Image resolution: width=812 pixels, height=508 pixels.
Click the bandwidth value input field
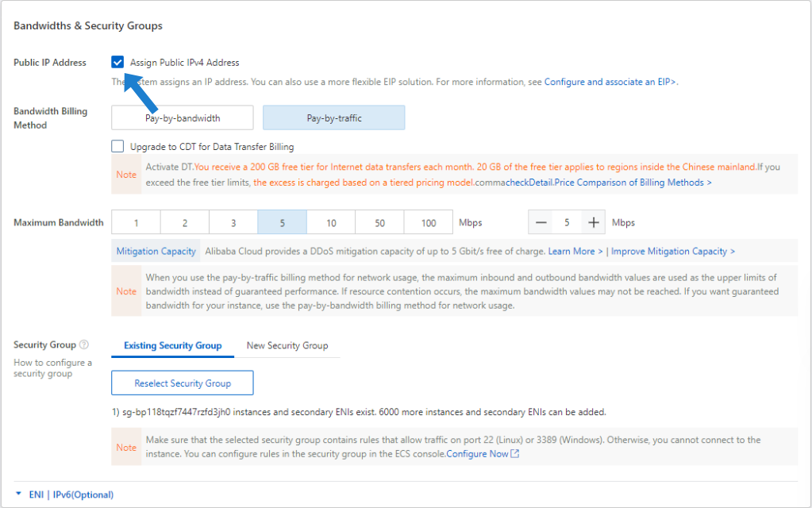(567, 223)
